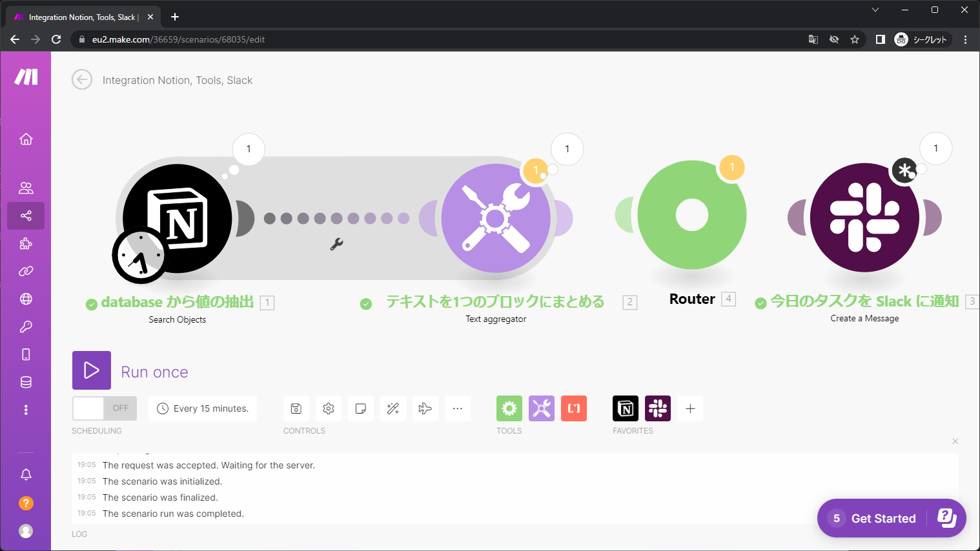The width and height of the screenshot is (980, 551).
Task: Open Templates puzzle icon in the sidebar
Action: pyautogui.click(x=26, y=243)
